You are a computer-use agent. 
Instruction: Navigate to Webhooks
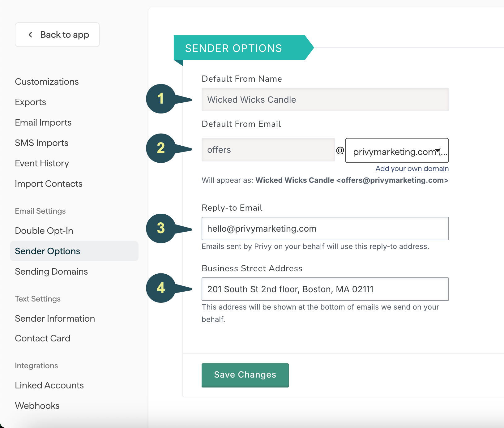37,405
